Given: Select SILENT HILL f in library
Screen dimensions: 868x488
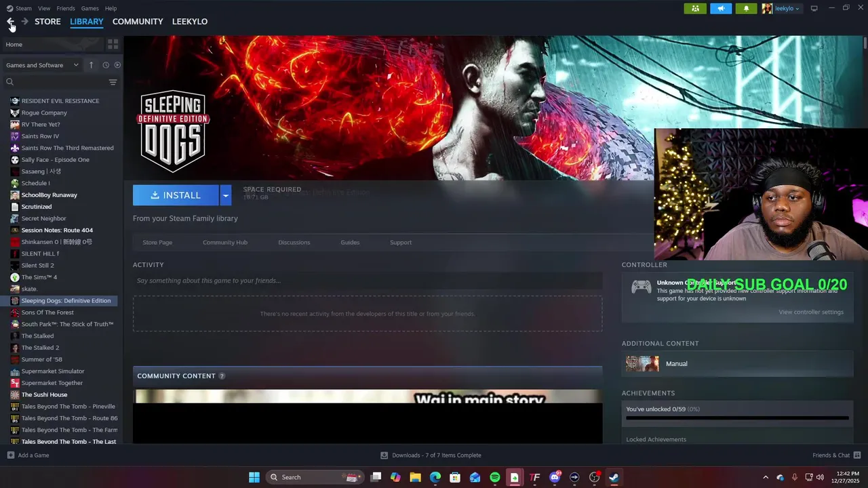Looking at the screenshot, I should (40, 253).
